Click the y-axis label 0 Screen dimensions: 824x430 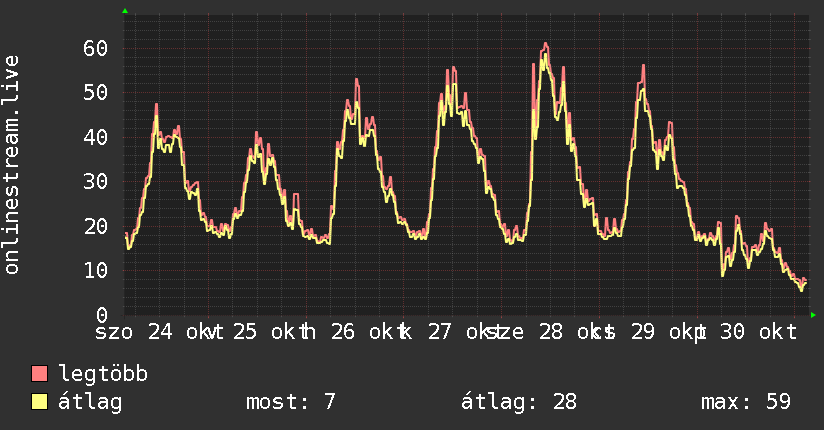click(x=102, y=315)
